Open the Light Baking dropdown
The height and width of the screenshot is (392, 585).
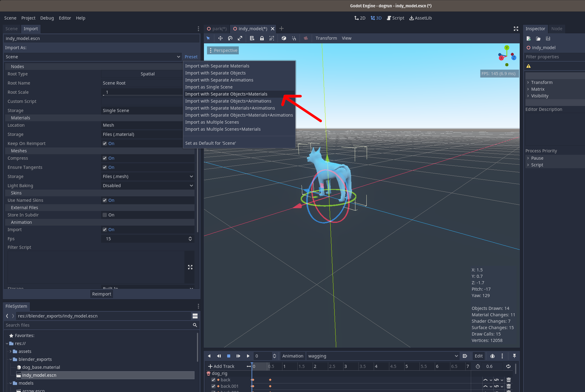tap(148, 185)
